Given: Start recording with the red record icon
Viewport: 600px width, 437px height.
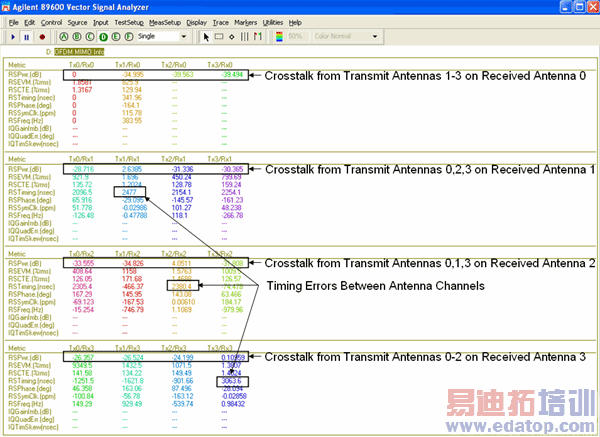Looking at the screenshot, I should [42, 37].
